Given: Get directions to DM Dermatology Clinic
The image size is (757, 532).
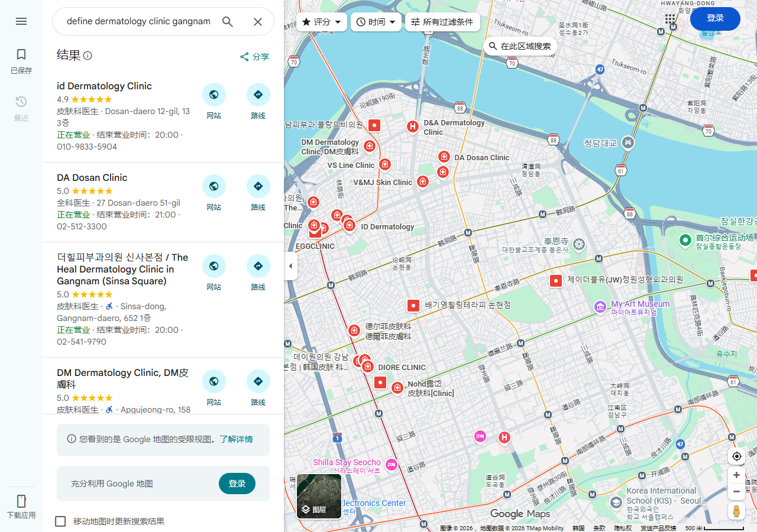Looking at the screenshot, I should 258,381.
